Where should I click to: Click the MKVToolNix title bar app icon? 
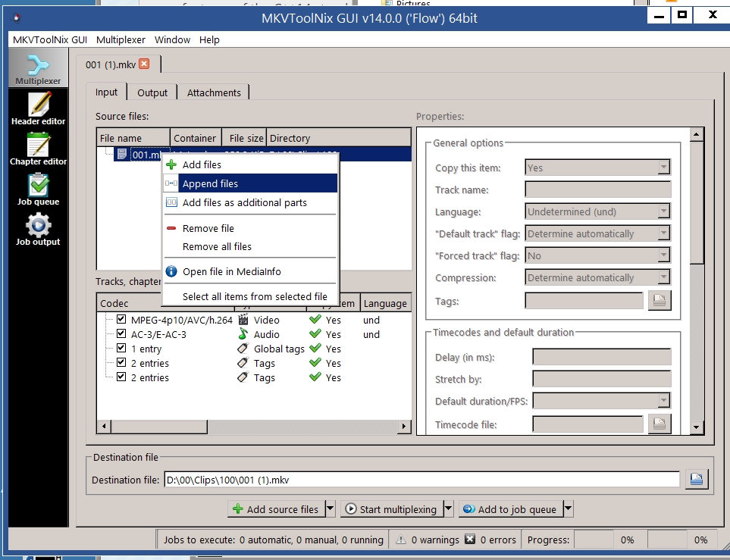coord(17,18)
